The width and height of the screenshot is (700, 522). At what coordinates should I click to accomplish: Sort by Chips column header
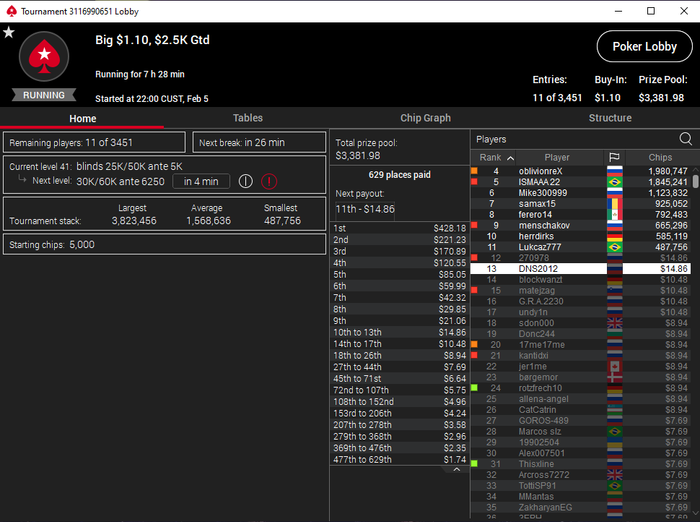(x=660, y=157)
